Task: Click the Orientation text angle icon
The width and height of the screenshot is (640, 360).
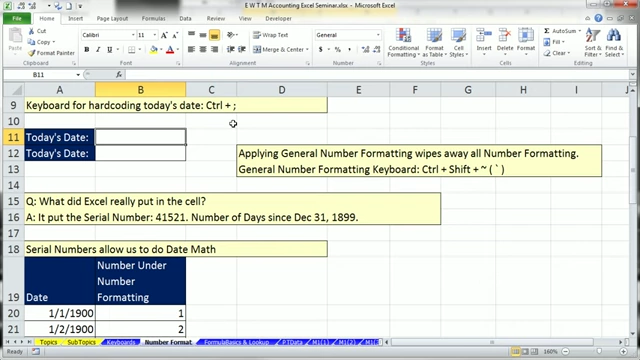Action: tap(231, 35)
